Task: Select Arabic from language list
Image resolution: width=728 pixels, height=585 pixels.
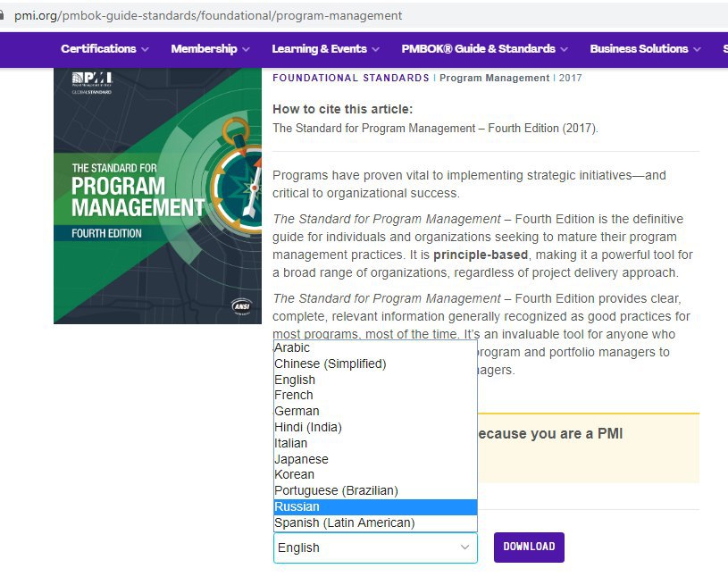Action: [375, 347]
